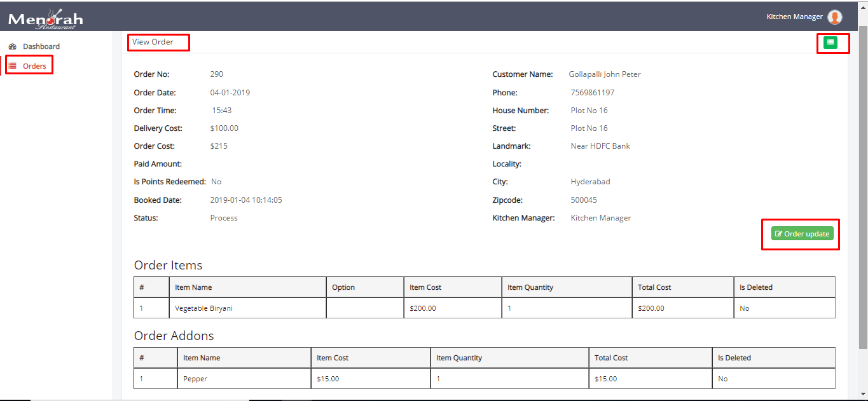The image size is (868, 401).
Task: Click the Menorah Restaurant logo
Action: click(x=45, y=19)
